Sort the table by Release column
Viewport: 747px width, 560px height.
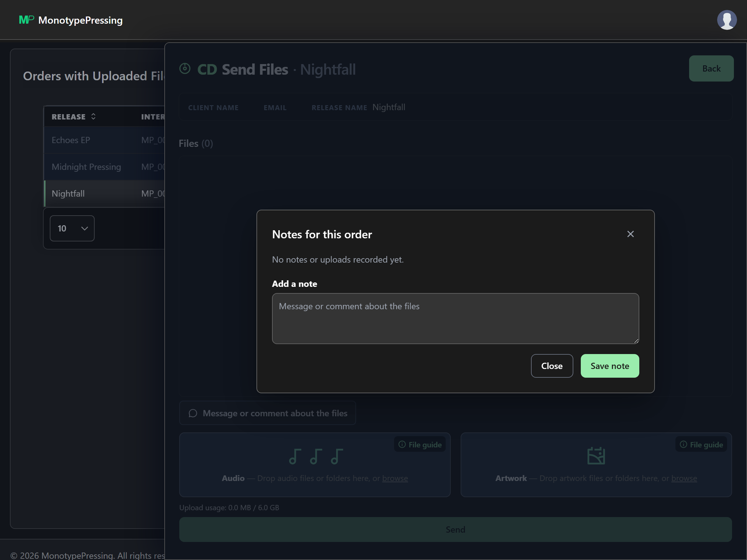pos(74,116)
